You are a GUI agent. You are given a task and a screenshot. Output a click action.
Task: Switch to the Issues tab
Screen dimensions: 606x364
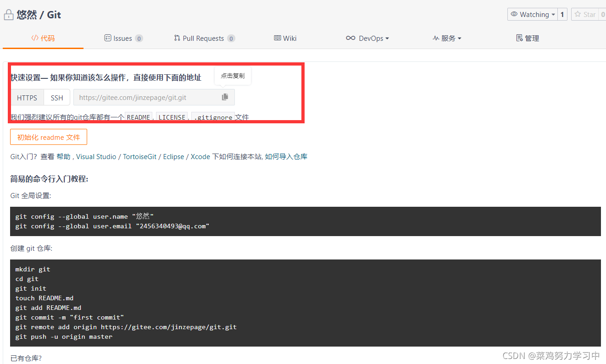click(x=123, y=38)
